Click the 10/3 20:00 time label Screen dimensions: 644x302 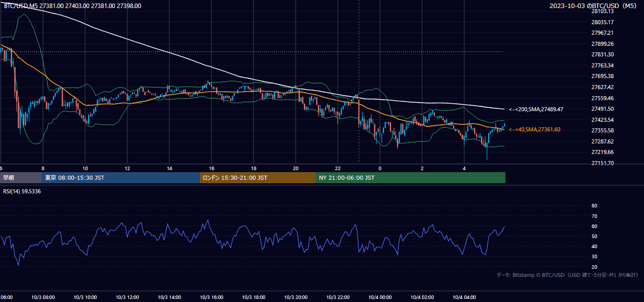295,297
